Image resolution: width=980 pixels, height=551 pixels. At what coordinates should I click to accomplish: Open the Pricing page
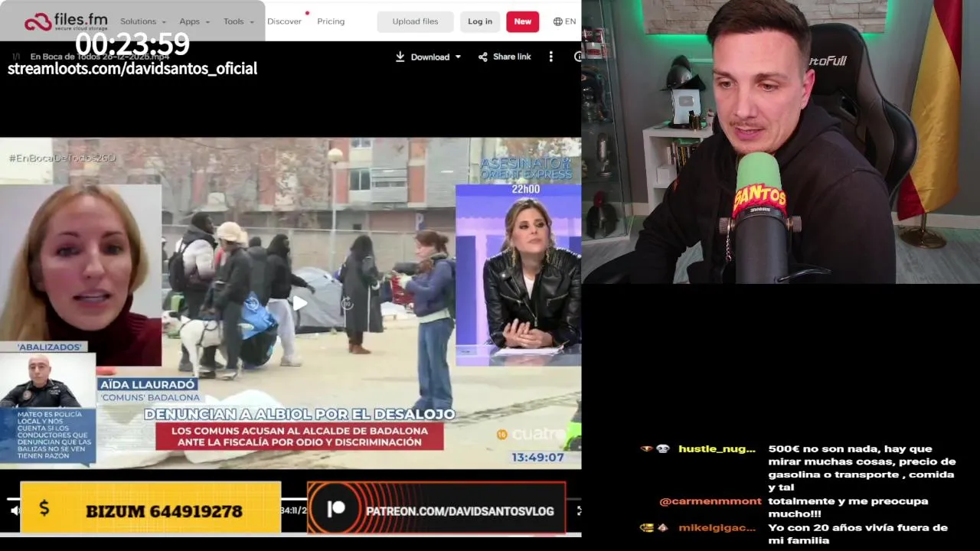[331, 21]
